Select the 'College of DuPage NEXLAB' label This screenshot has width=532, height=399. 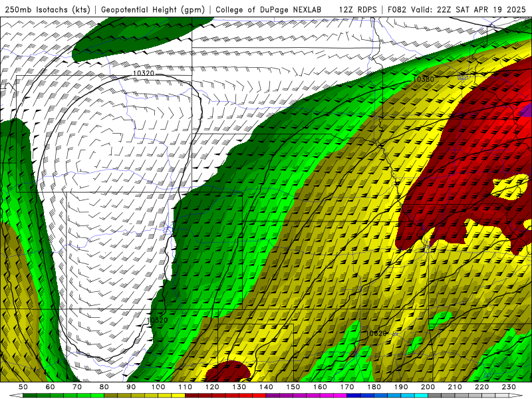pyautogui.click(x=269, y=10)
